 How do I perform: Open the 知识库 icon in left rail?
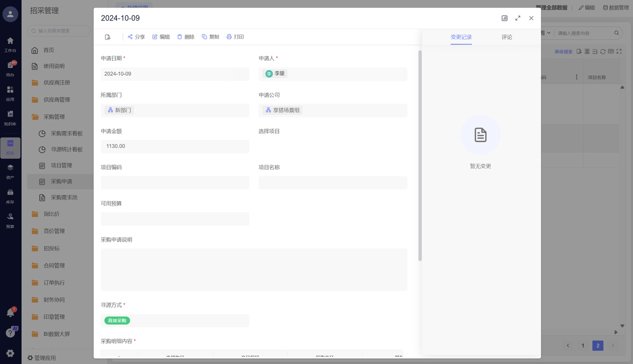pos(10,114)
